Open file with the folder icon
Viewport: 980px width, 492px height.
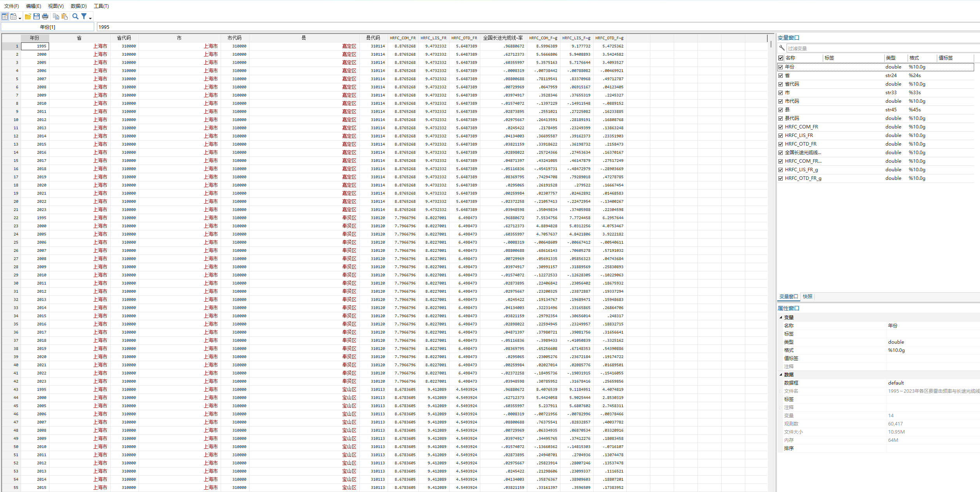click(x=28, y=16)
